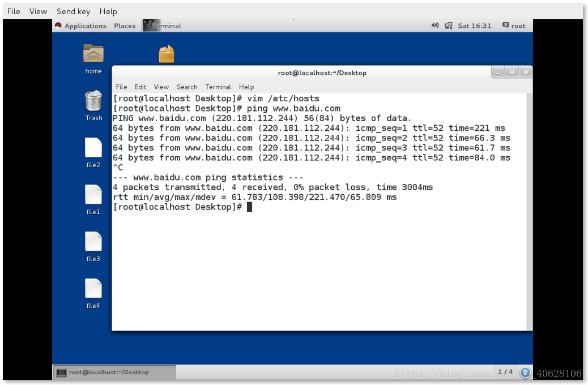
Task: Select the file2 desktop icon
Action: pyautogui.click(x=93, y=148)
